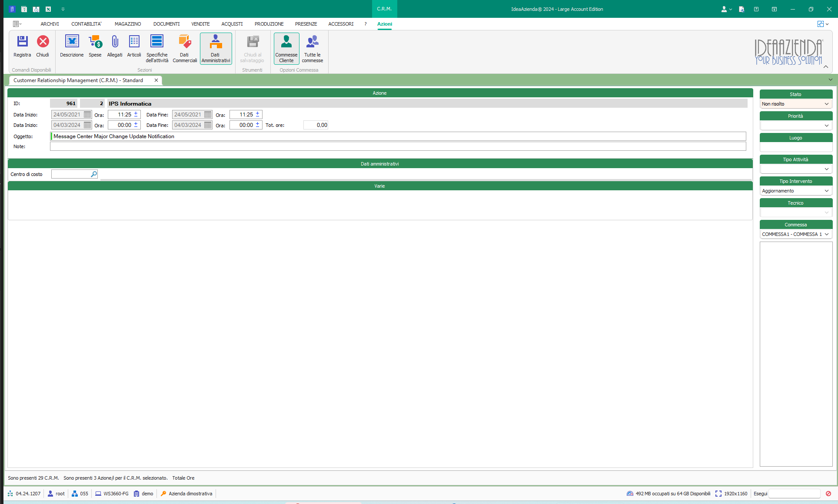Click the Tot. ore field
The image size is (838, 504).
(316, 125)
